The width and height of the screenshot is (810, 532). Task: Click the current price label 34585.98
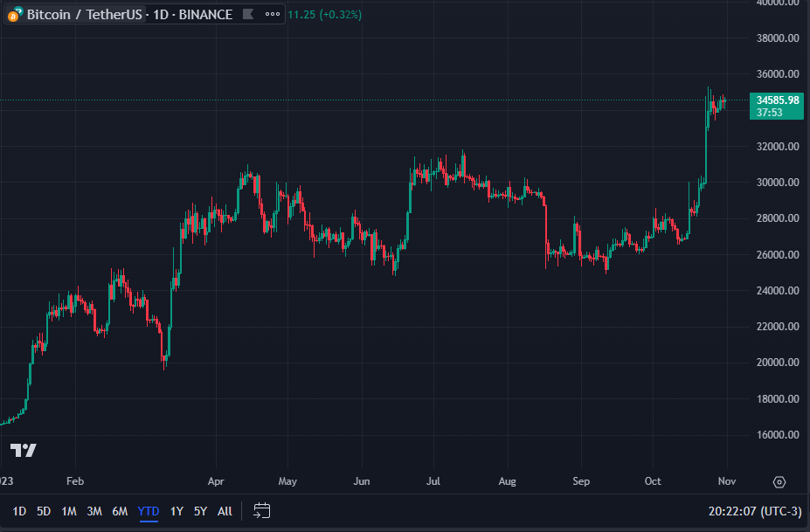pyautogui.click(x=777, y=100)
